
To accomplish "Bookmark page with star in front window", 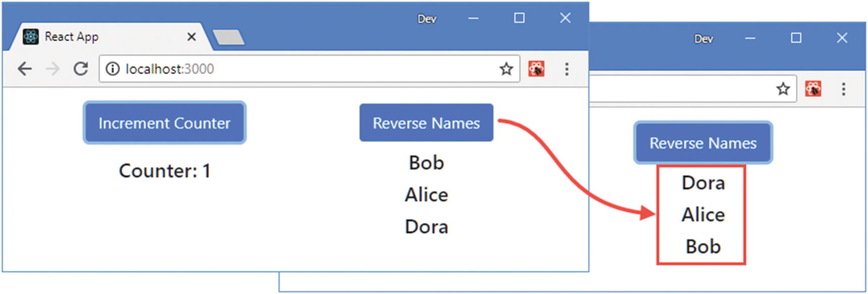I will [x=506, y=69].
